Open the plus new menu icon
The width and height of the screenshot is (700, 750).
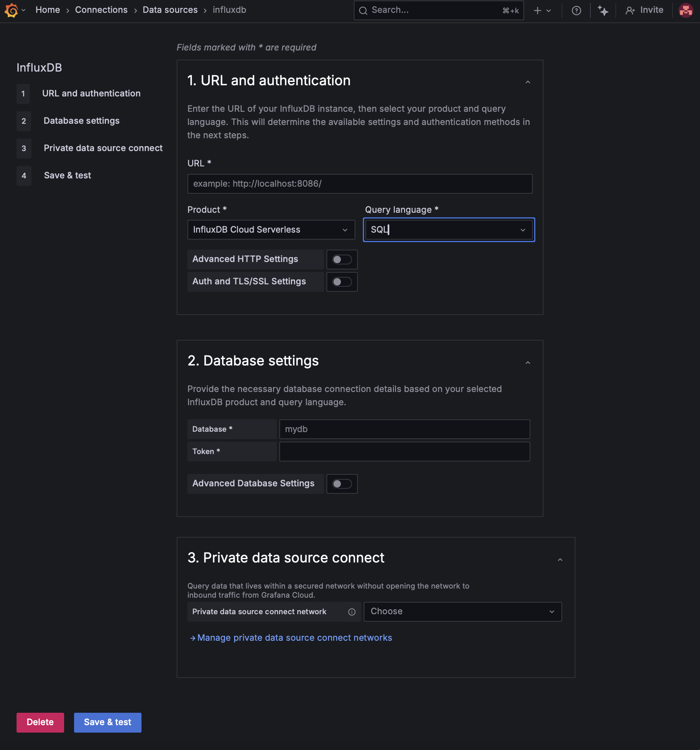coord(538,11)
